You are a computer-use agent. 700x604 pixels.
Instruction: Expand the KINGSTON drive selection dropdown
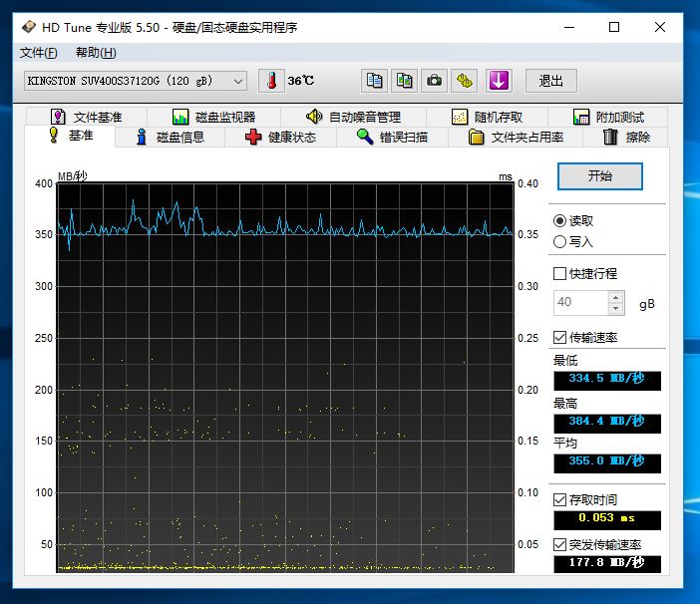point(238,81)
